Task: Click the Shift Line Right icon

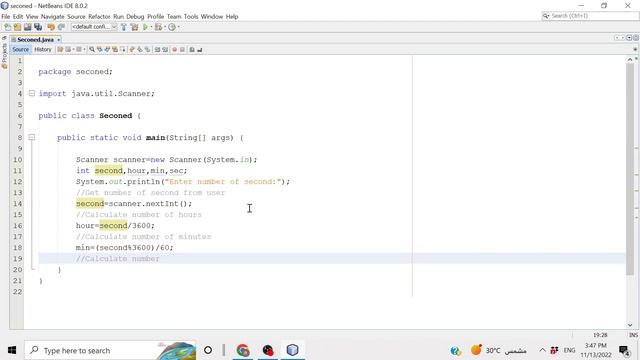Action: coord(165,49)
